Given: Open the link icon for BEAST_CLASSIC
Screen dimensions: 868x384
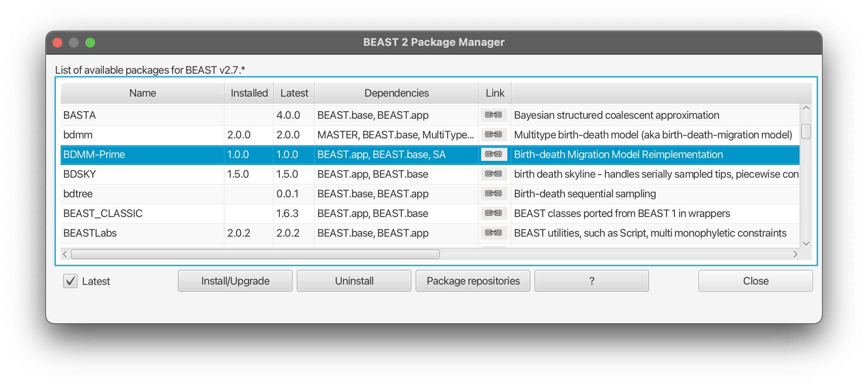Looking at the screenshot, I should click(x=494, y=213).
